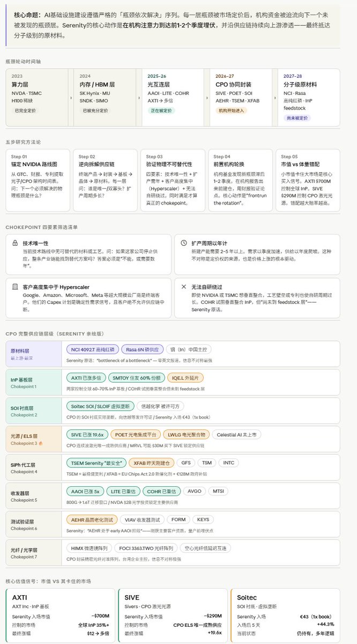Image resolution: width=357 pixels, height=644 pixels.
Task: Click the 已完全定价 status badge
Action: click(x=25, y=110)
